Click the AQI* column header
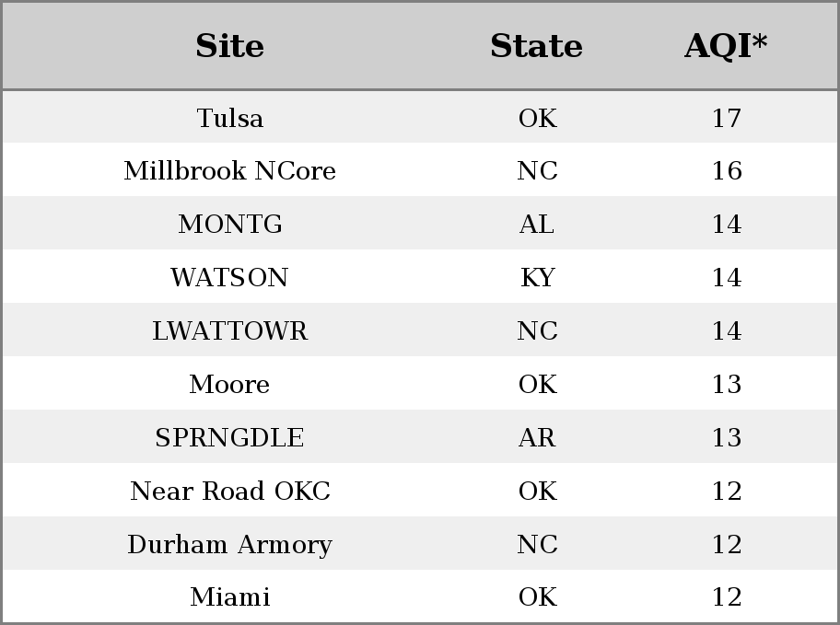840x625 pixels. 726,45
